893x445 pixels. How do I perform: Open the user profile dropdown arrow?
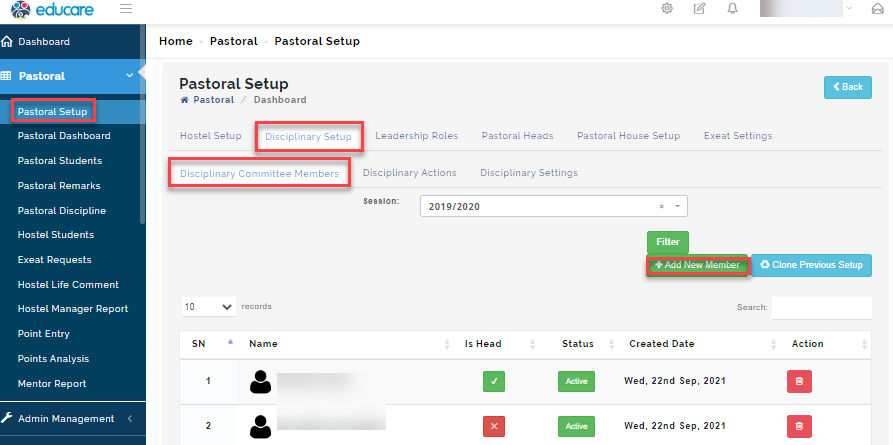(x=849, y=8)
